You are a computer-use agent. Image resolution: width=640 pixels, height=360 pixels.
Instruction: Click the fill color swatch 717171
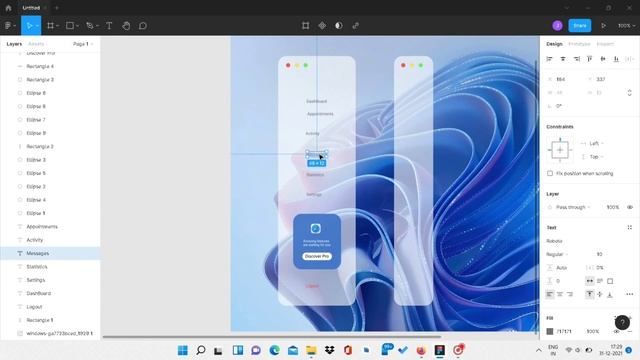click(x=550, y=331)
